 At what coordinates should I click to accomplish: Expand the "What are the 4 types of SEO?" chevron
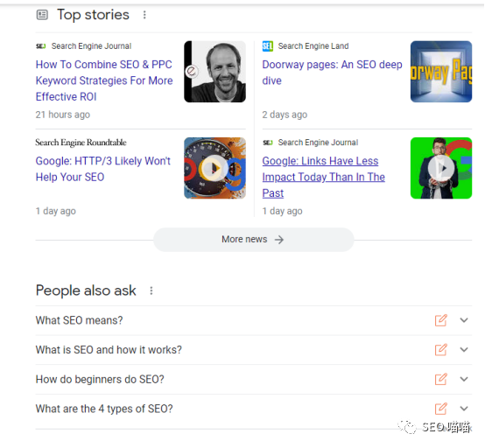click(x=464, y=409)
